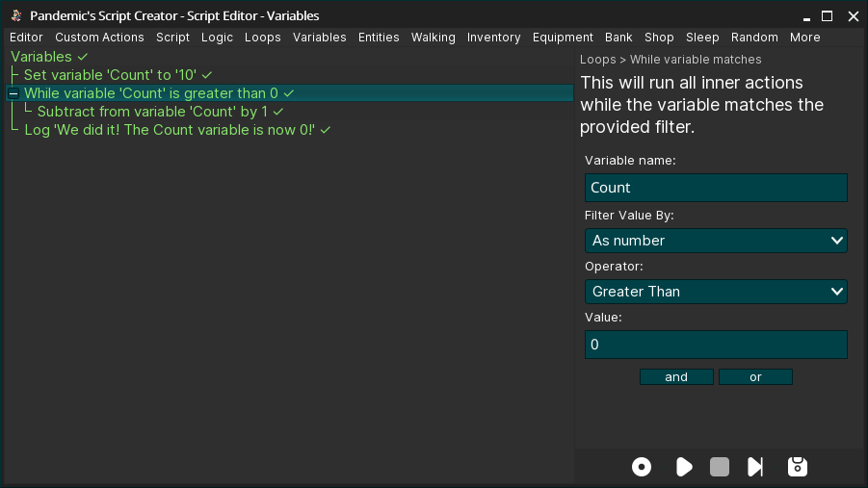Close the Script Creator window
Screen dimensions: 868x488
pos(853,16)
